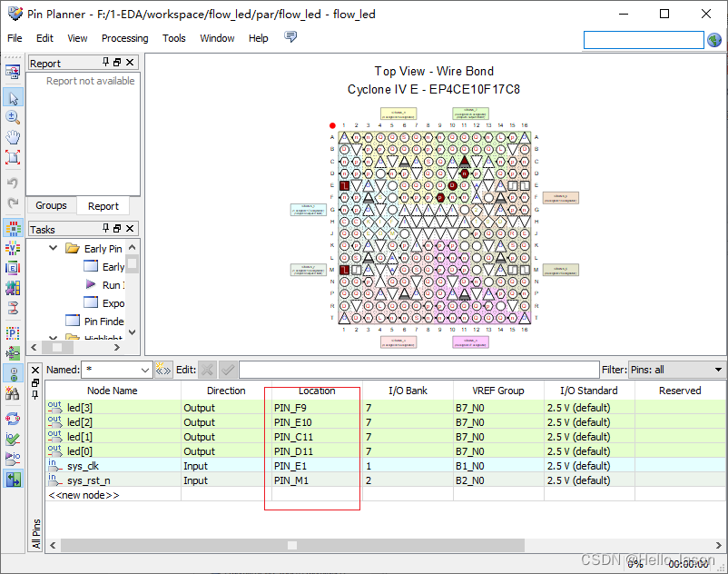The width and height of the screenshot is (728, 574).
Task: Click the Undo arrow icon
Action: point(13,183)
